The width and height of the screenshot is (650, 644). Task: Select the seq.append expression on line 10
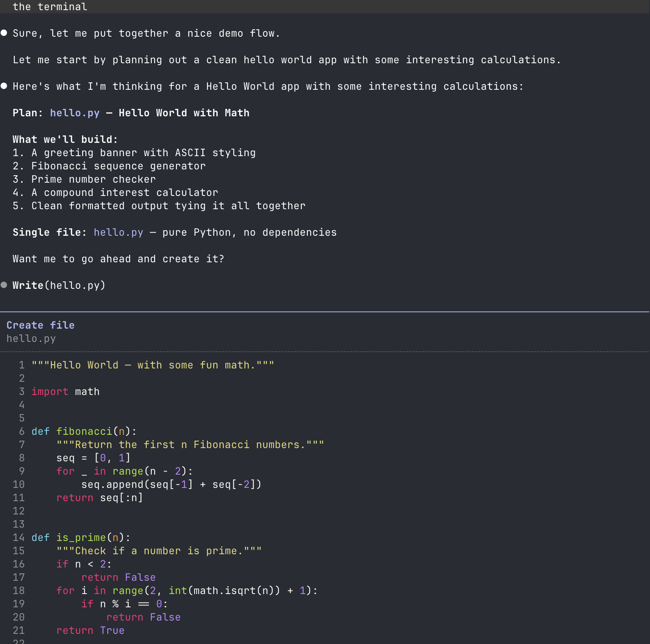(171, 484)
